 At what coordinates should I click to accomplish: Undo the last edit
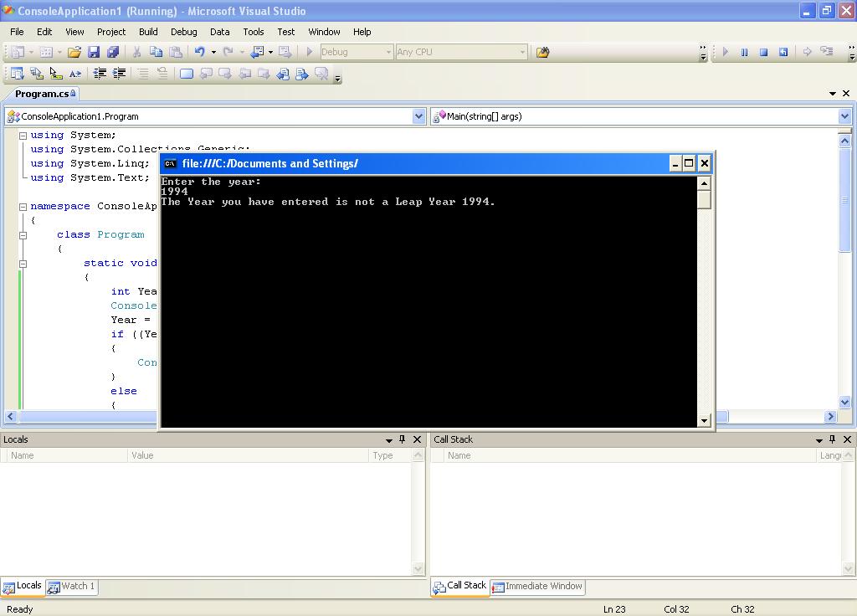(200, 52)
